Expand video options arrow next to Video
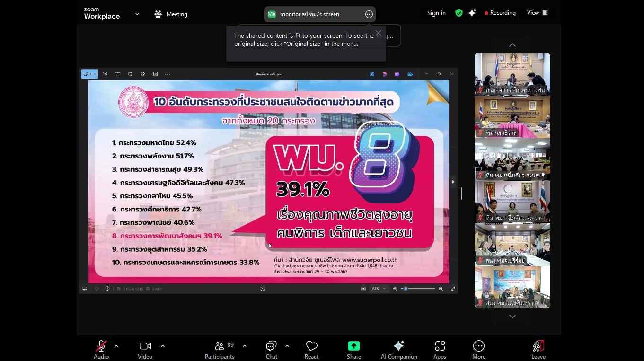 [163, 346]
